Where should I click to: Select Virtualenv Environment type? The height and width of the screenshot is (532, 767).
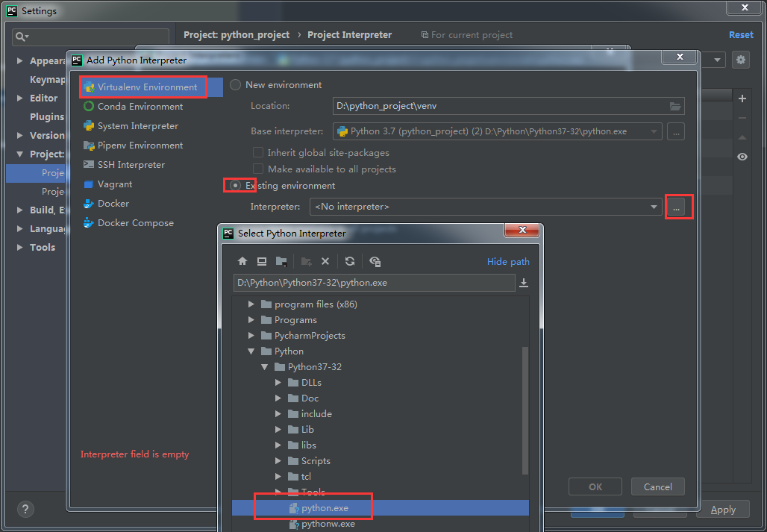click(147, 87)
